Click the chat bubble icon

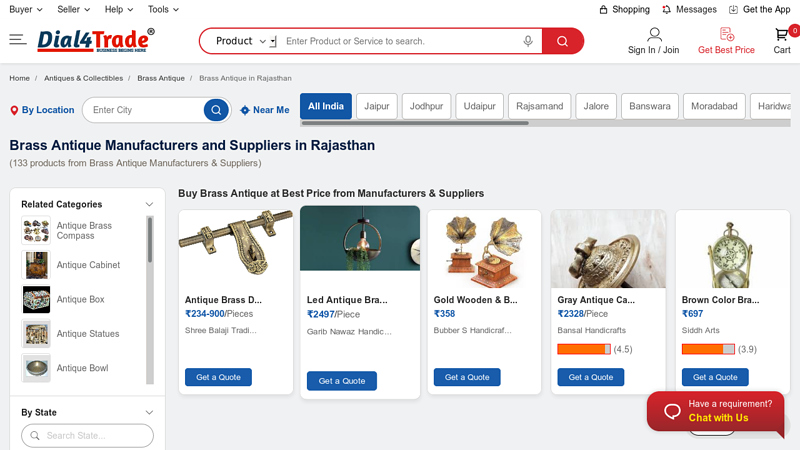coord(672,411)
